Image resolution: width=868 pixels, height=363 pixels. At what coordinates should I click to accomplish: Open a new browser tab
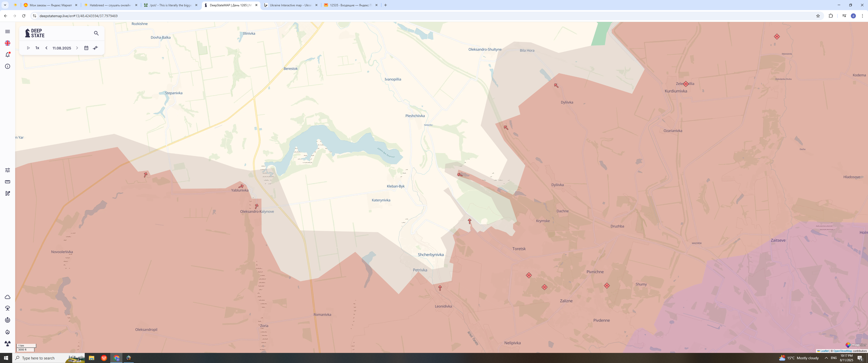pyautogui.click(x=386, y=5)
